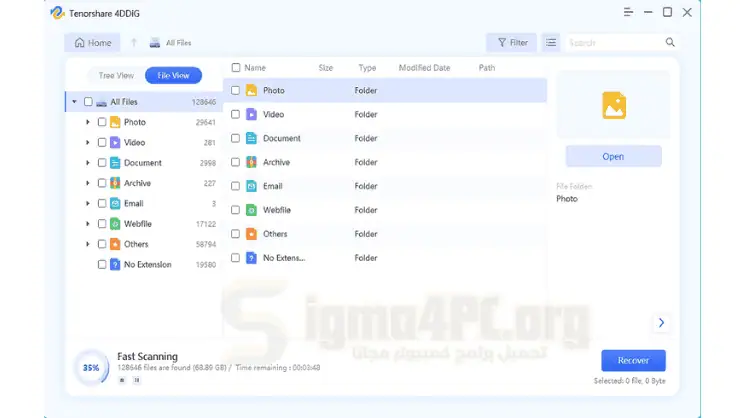The width and height of the screenshot is (743, 418).
Task: Click the drive icon beside All Files breadcrumb
Action: (x=154, y=43)
